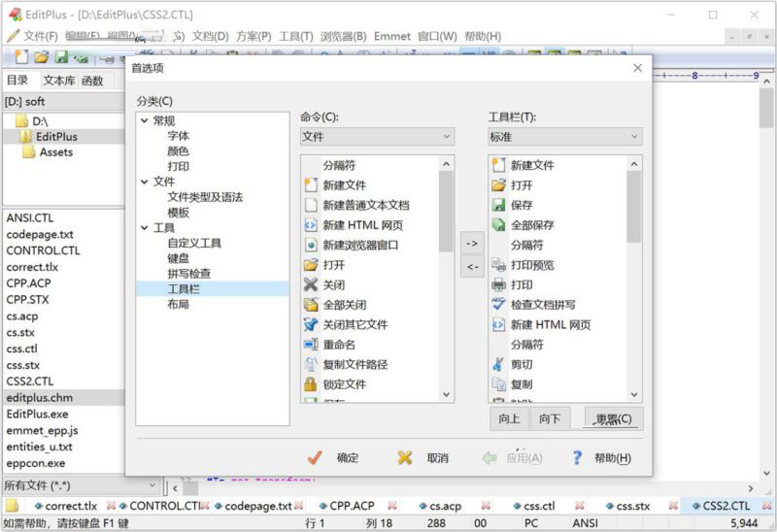Select 布局 in the category tree

(x=179, y=304)
